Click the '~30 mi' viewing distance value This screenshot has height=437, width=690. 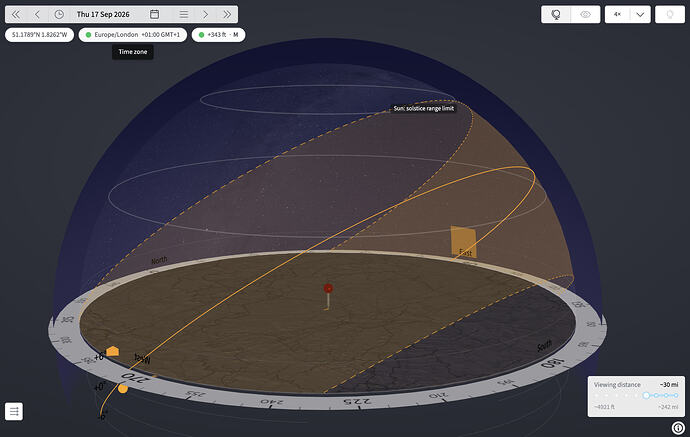669,385
